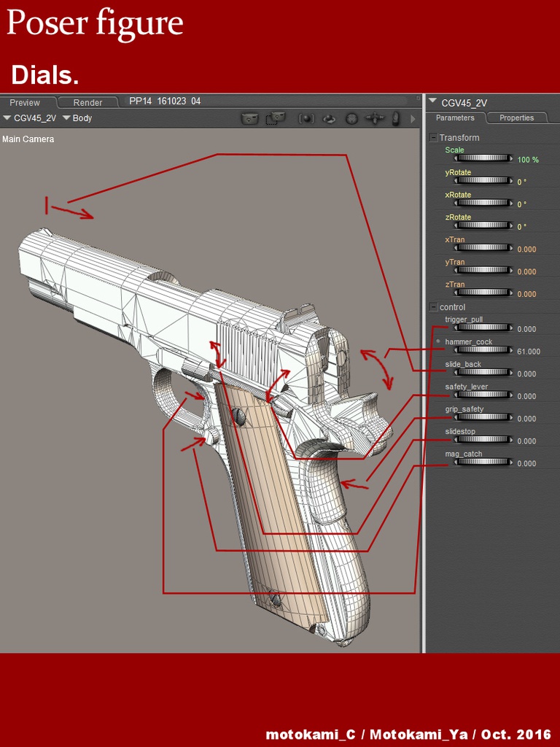This screenshot has width=560, height=747.
Task: Click the yTran dial
Action: click(483, 270)
